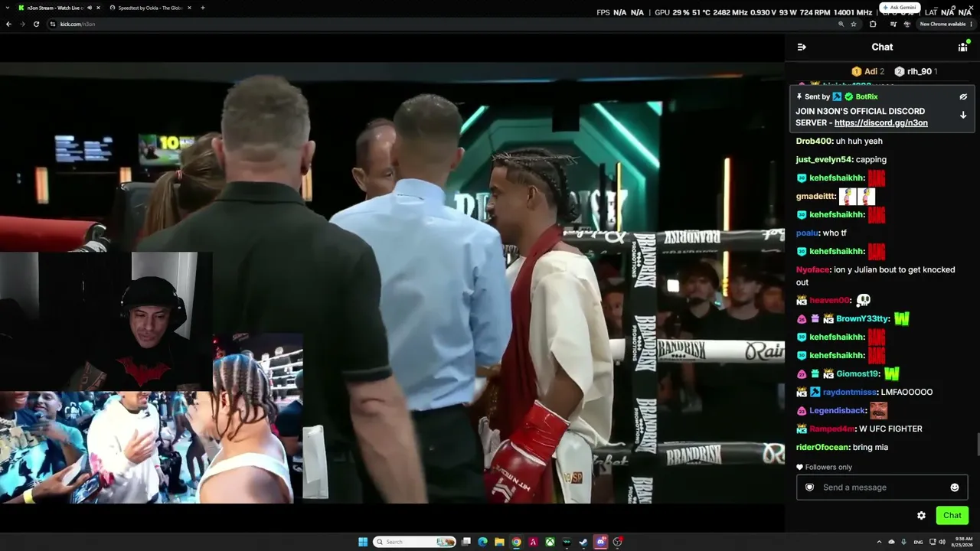Click username Ramped4m in chat
Screen dimensions: 980x551
(831, 429)
